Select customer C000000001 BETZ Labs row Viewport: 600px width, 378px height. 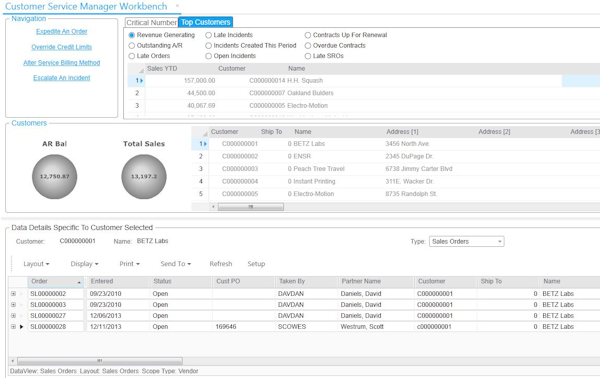[x=396, y=144]
